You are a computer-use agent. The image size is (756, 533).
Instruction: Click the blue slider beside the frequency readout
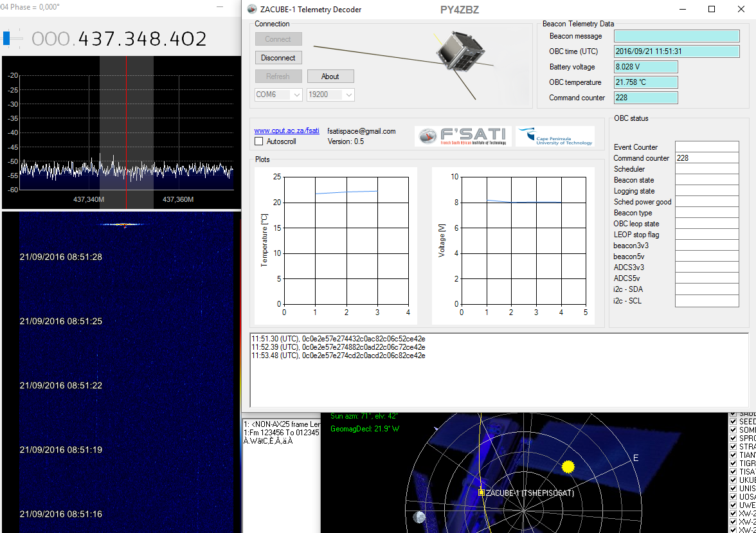[x=6, y=39]
